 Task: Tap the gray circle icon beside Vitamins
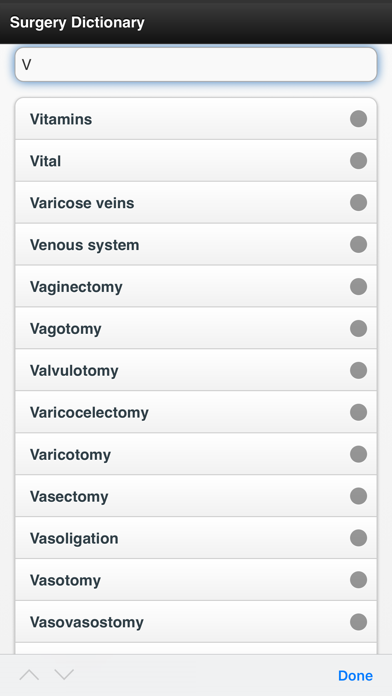pyautogui.click(x=358, y=119)
